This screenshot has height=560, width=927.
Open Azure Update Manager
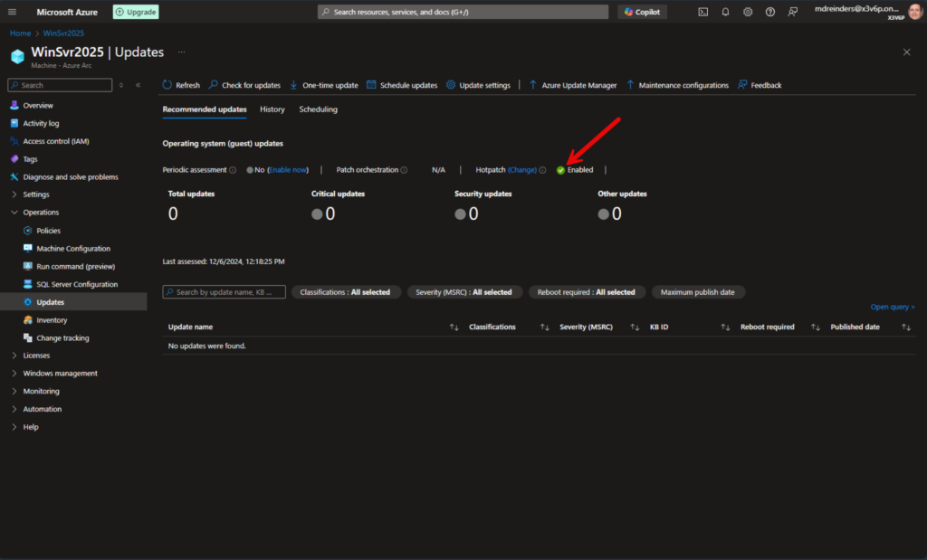point(573,85)
